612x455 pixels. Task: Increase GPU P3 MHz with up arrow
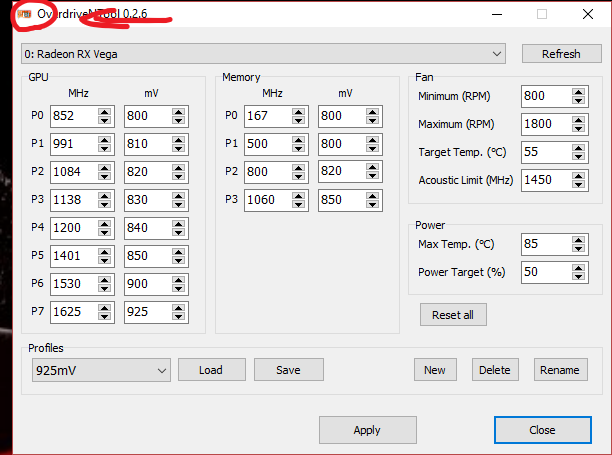click(104, 196)
